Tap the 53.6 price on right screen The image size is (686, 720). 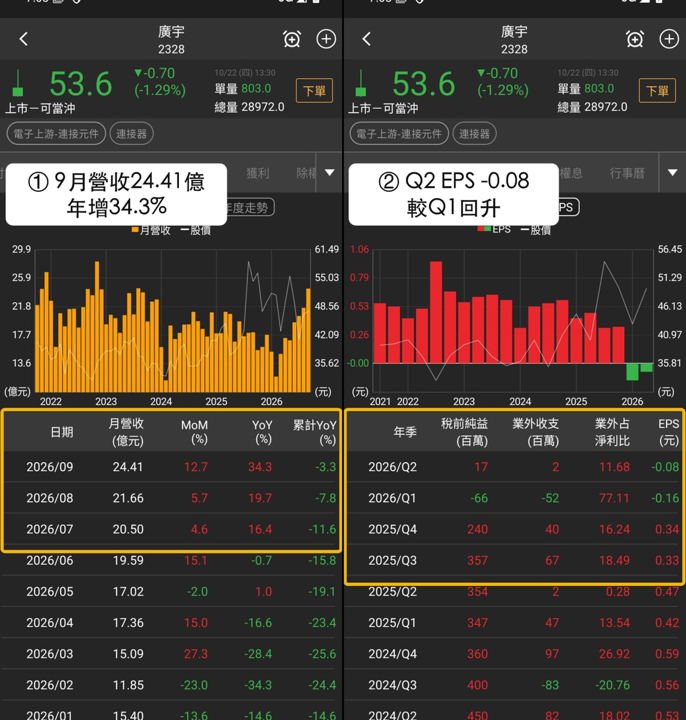(x=423, y=84)
